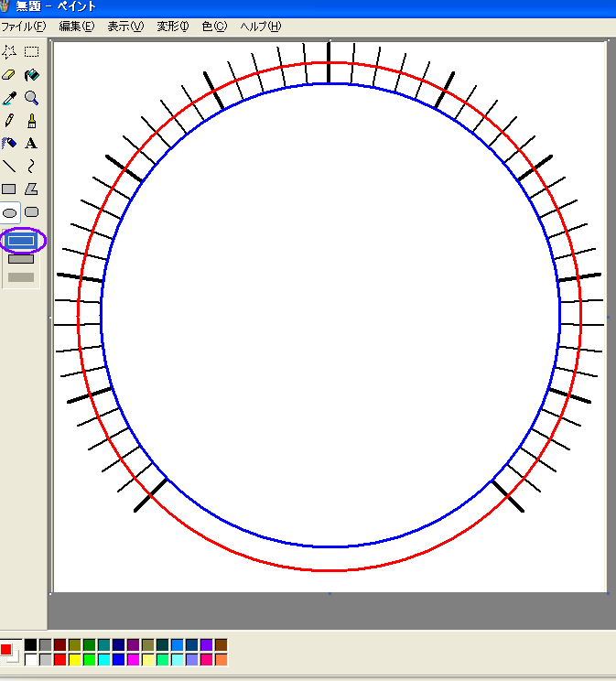This screenshot has width=616, height=681.
Task: Select the light gray swatch
Action: [x=45, y=660]
